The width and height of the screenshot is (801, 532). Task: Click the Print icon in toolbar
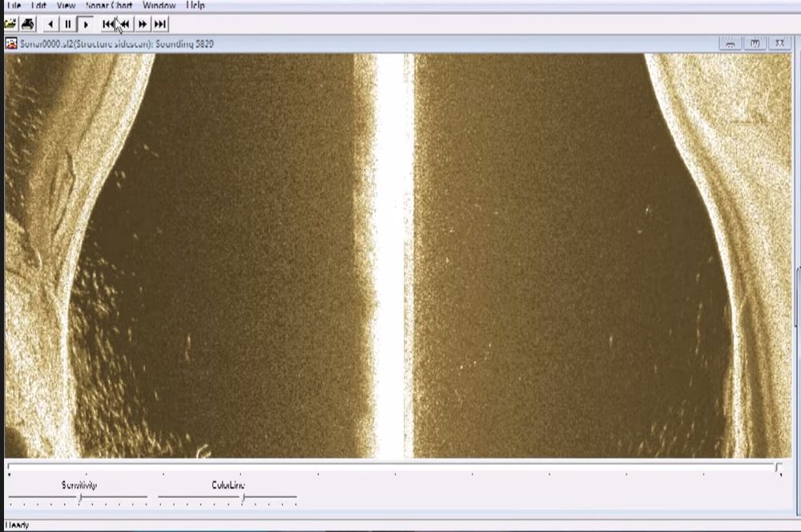pos(27,24)
